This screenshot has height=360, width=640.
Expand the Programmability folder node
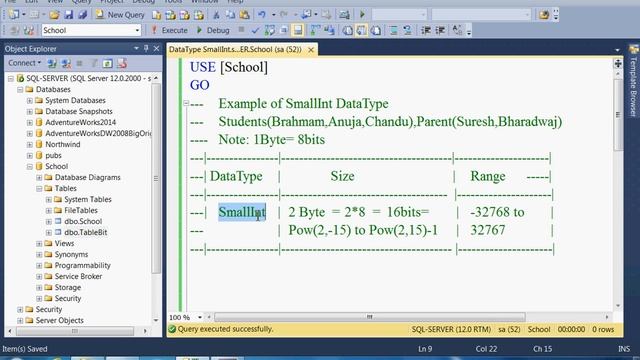(x=39, y=266)
